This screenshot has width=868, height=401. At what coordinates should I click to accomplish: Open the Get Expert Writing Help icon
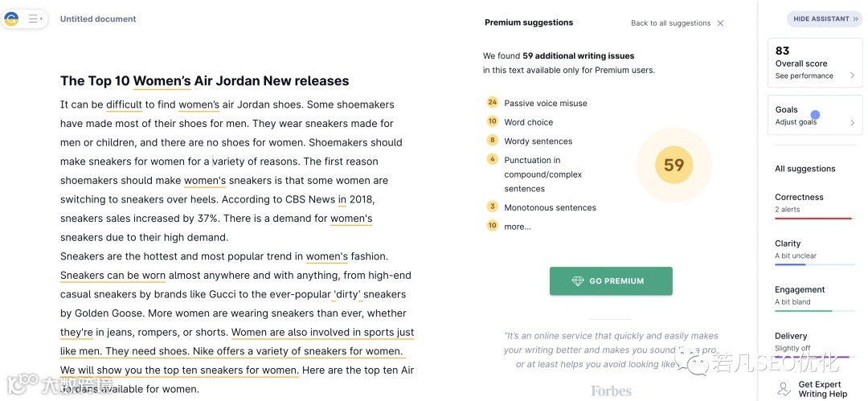[x=784, y=389]
